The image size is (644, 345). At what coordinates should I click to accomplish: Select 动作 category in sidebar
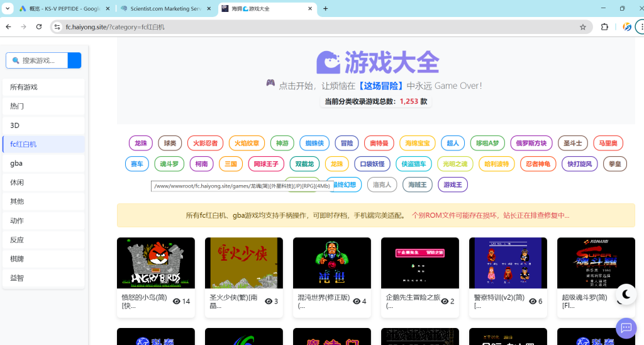click(x=43, y=221)
